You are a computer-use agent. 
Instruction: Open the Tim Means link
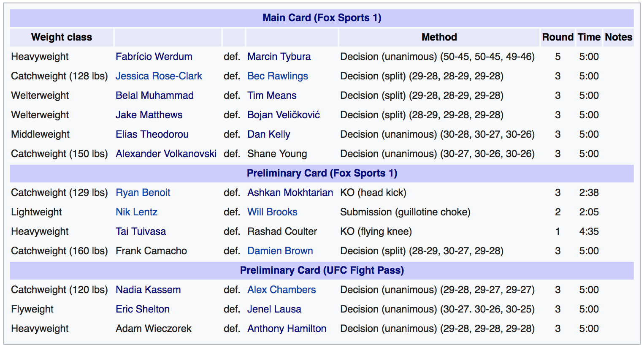click(x=272, y=95)
